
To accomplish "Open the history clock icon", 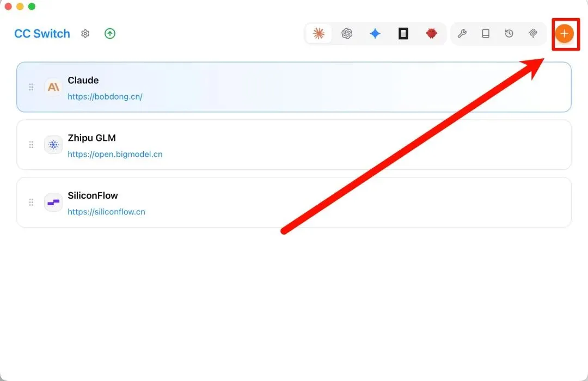I will (509, 34).
